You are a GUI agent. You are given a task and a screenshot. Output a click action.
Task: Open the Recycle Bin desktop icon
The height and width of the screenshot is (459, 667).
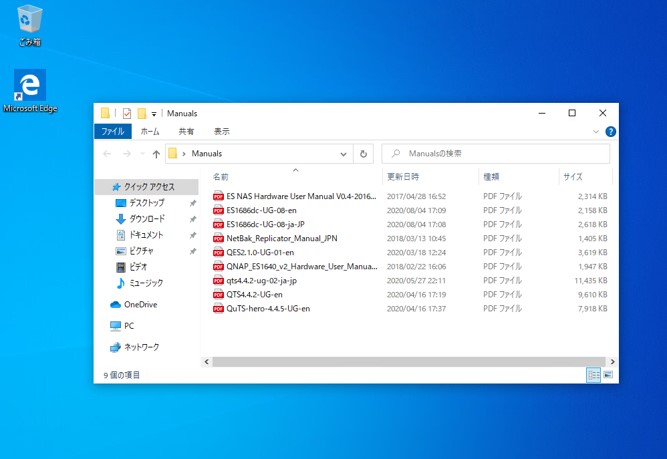click(30, 22)
